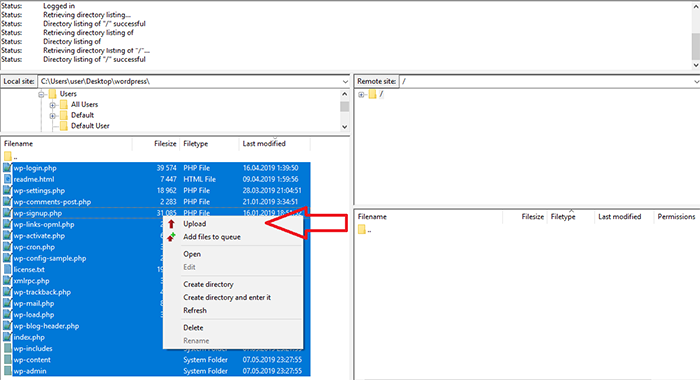
Task: Choose Delete from the context menu
Action: (x=193, y=327)
